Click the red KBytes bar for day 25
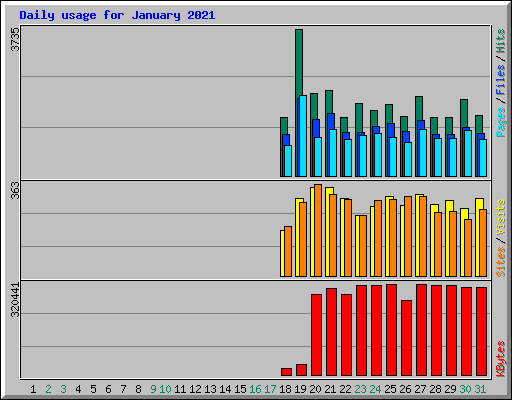The height and width of the screenshot is (400, 512). 391,330
